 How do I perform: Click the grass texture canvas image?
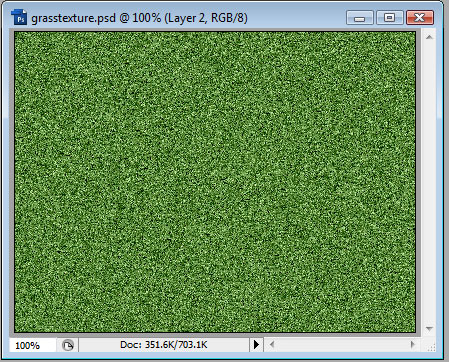pyautogui.click(x=215, y=182)
